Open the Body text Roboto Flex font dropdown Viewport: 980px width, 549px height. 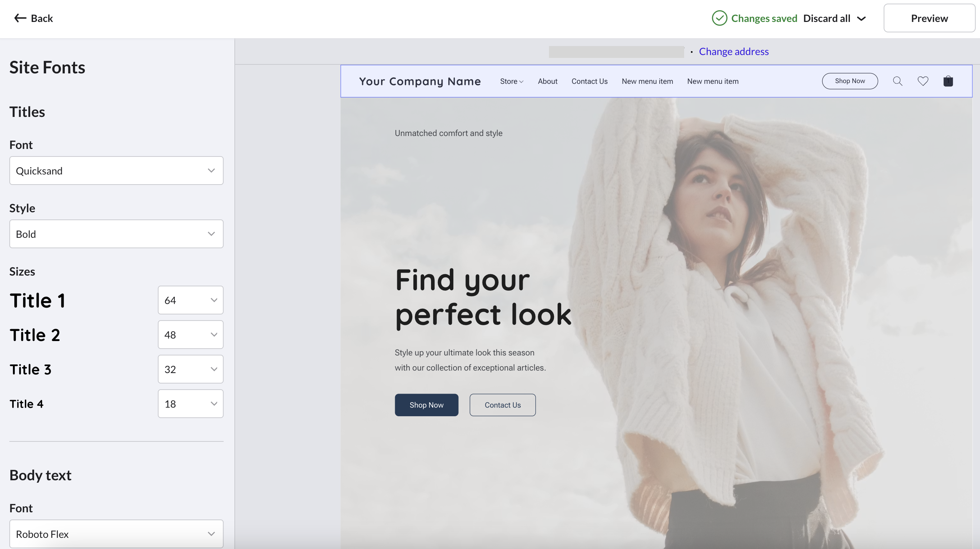point(116,534)
